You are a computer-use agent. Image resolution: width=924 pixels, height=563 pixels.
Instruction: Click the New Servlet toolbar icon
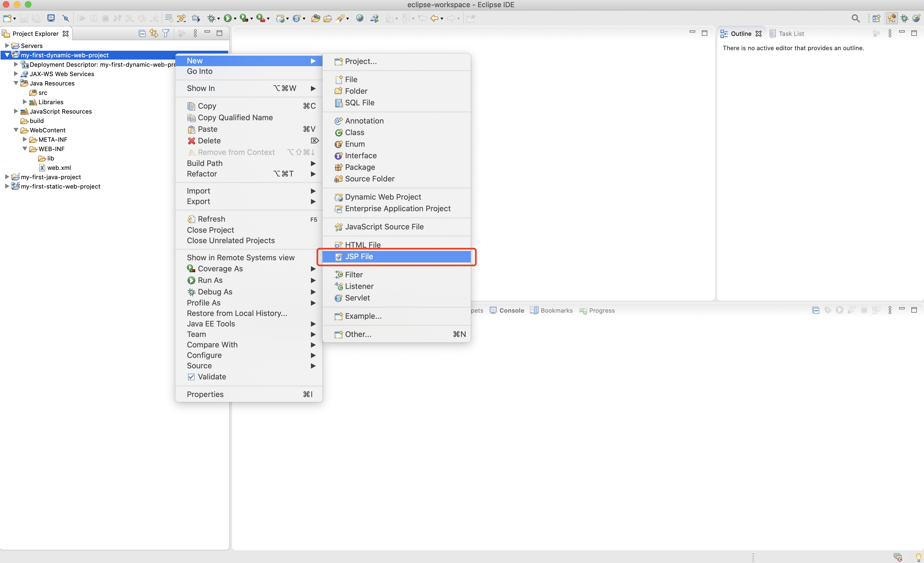point(297,18)
